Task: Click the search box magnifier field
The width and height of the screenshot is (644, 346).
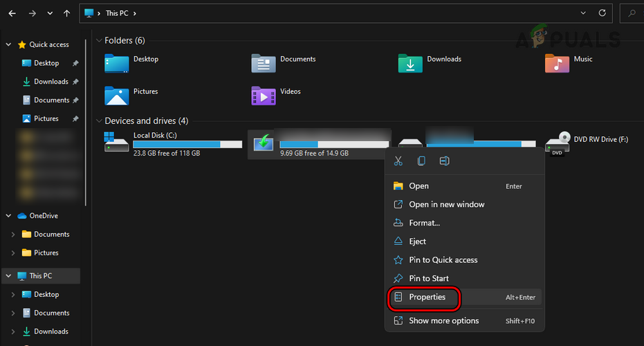Action: pos(632,13)
